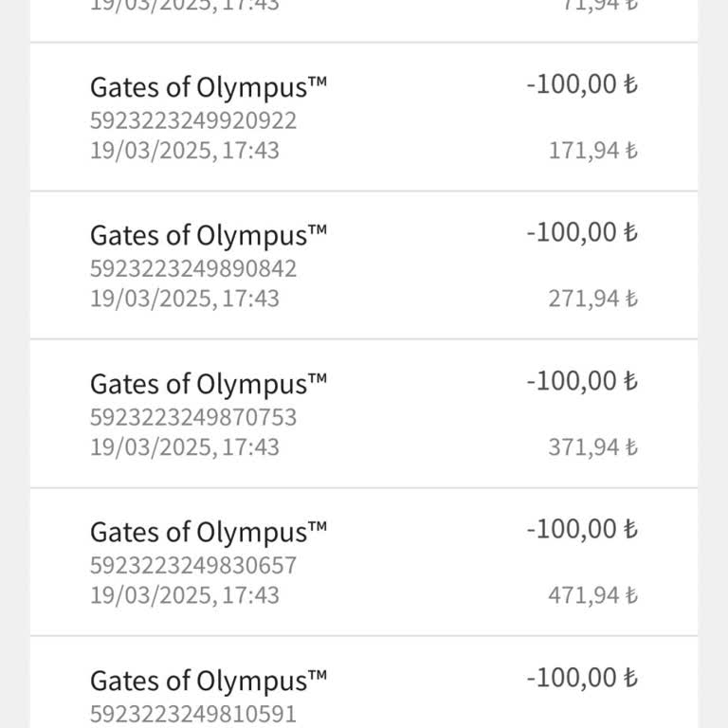Image resolution: width=728 pixels, height=728 pixels.
Task: Click the Gates of Olympus title in the bottom row
Action: [x=209, y=680]
